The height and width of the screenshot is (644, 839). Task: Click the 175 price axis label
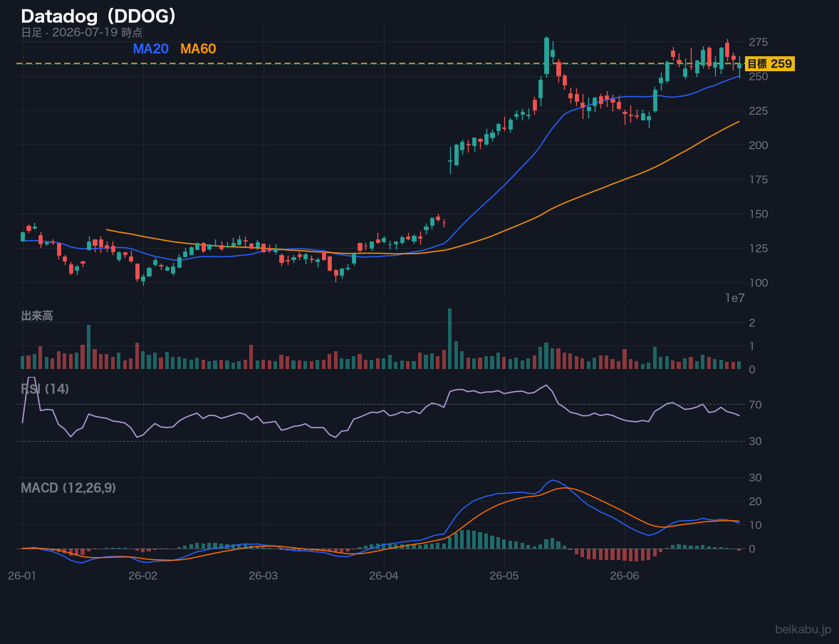coord(759,180)
